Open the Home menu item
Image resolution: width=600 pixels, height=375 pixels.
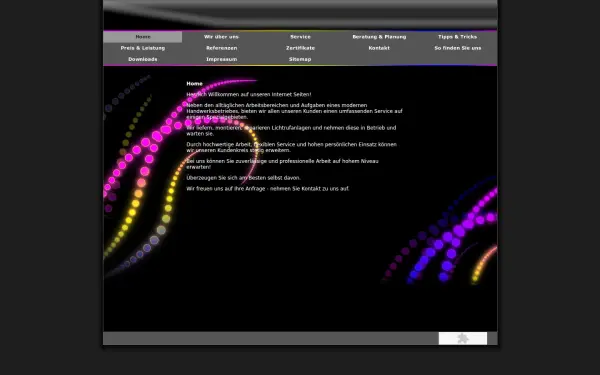143,37
